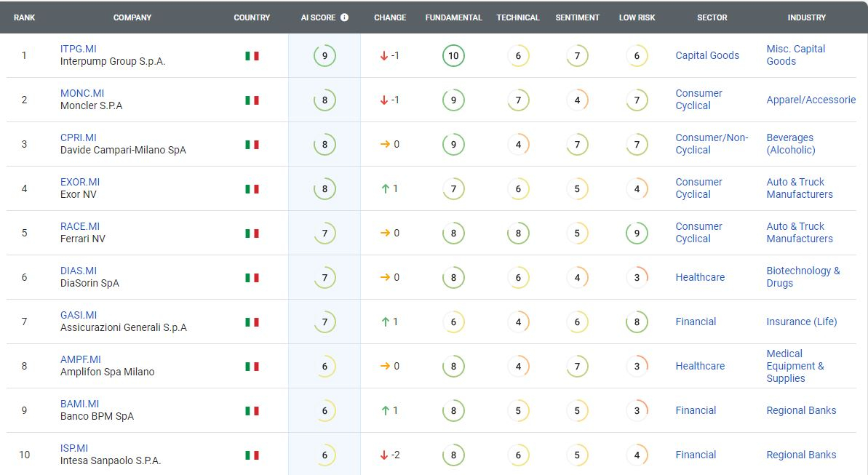The height and width of the screenshot is (475, 868).
Task: Click AI score circle for Moncler row
Action: [324, 100]
